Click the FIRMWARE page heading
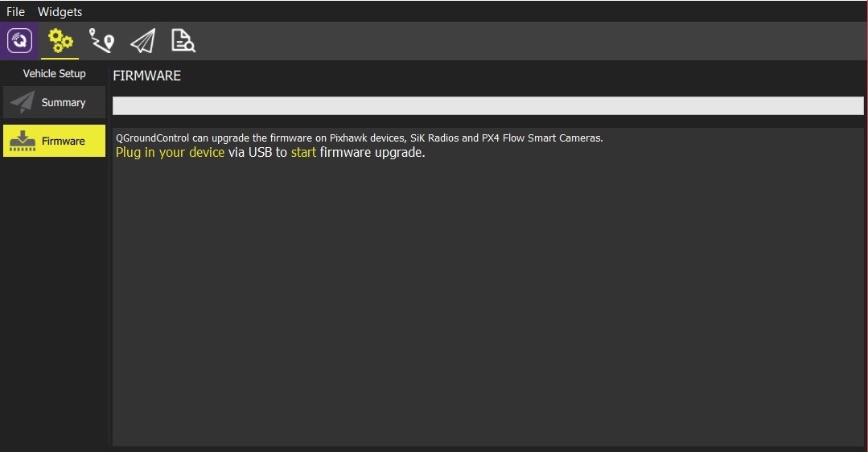Image resolution: width=868 pixels, height=452 pixels. 147,76
